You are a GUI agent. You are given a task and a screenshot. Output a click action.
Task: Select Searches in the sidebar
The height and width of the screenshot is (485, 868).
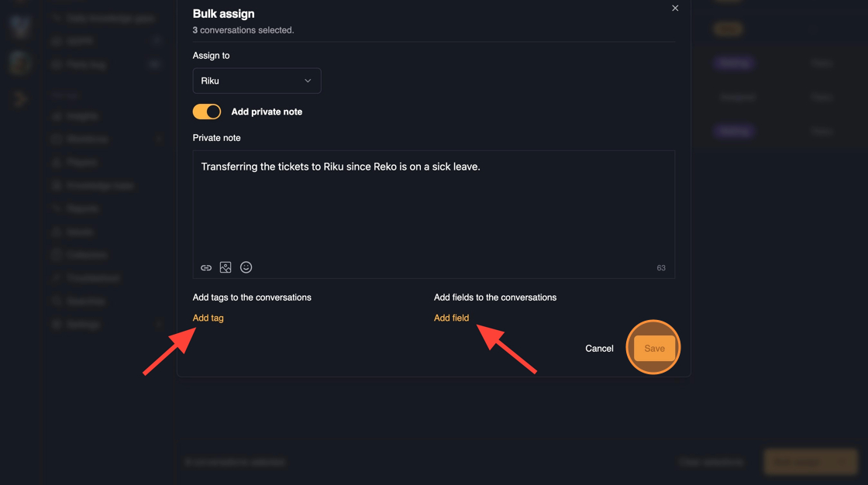tap(85, 301)
